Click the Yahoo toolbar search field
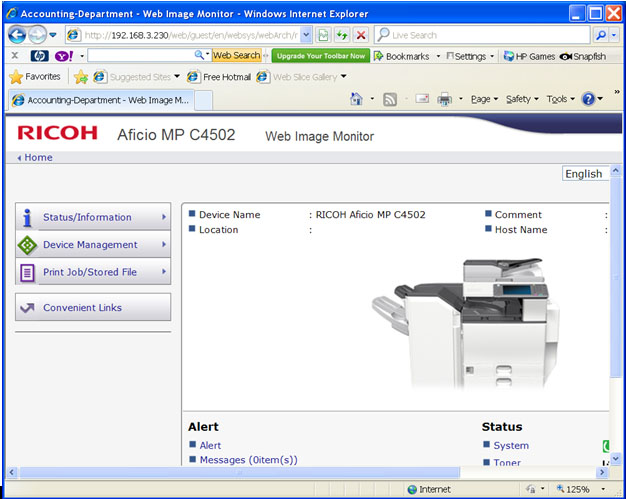 coord(141,55)
